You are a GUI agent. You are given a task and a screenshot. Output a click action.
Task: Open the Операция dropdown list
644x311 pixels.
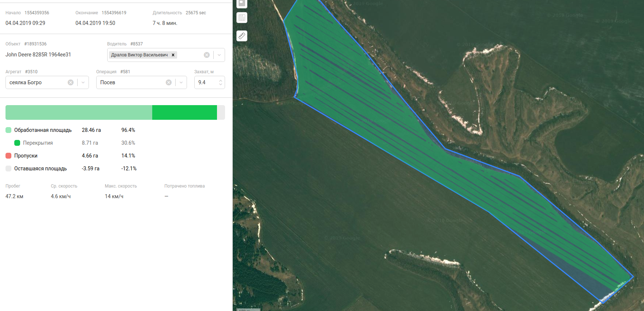coord(181,82)
